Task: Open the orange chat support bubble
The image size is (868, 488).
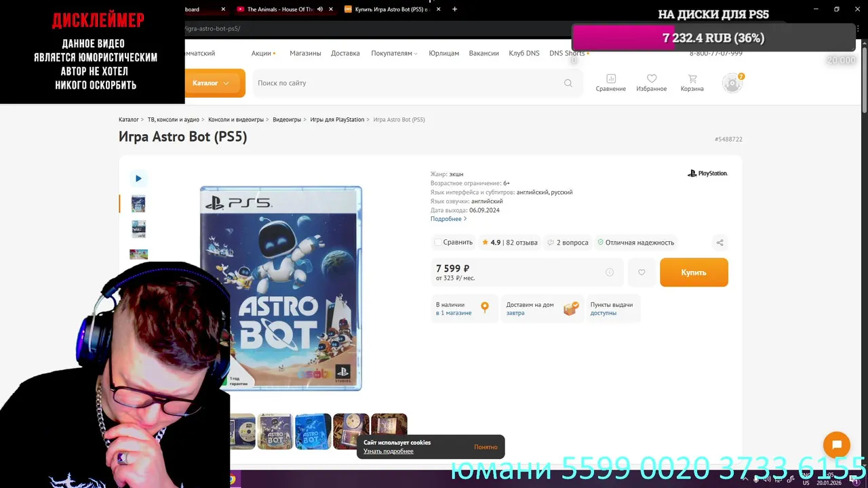Action: (x=837, y=445)
